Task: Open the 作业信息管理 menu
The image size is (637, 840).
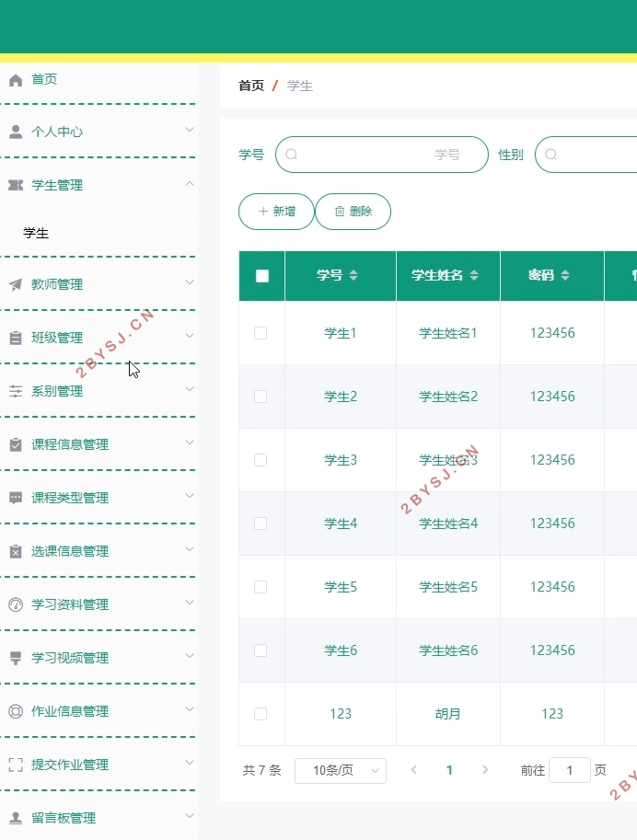Action: click(99, 711)
